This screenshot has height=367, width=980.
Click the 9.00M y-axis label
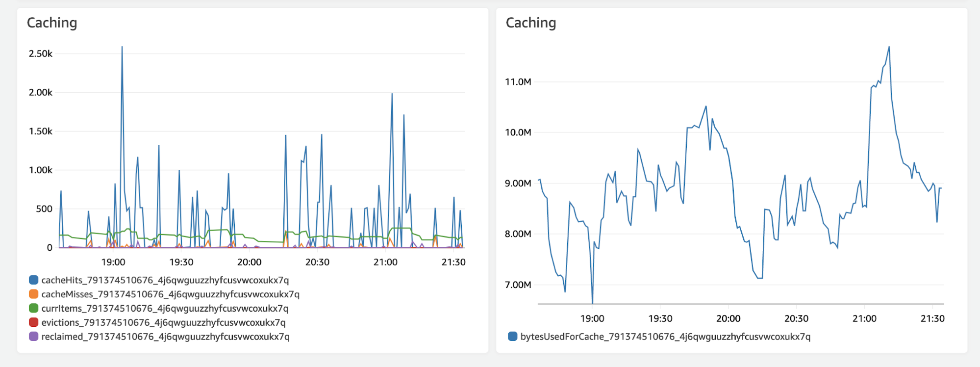click(x=518, y=183)
